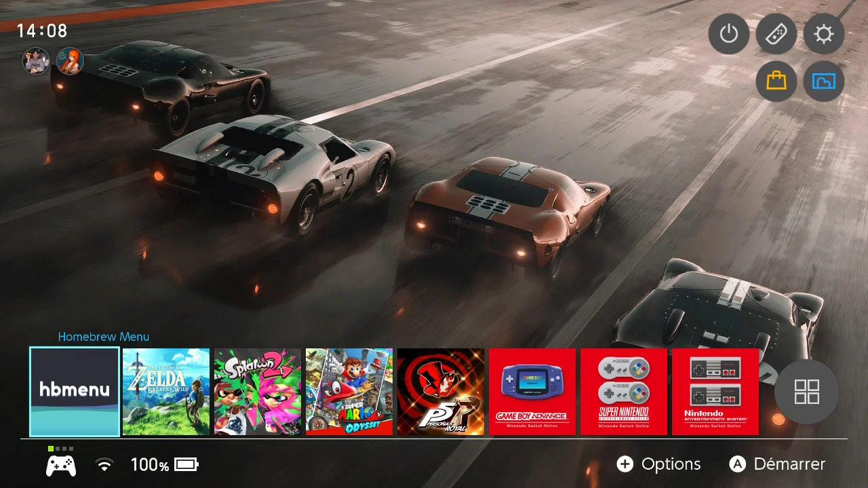Open the Nintendo eShop shopping bag icon
Viewport: 868px width, 488px height.
click(x=776, y=81)
